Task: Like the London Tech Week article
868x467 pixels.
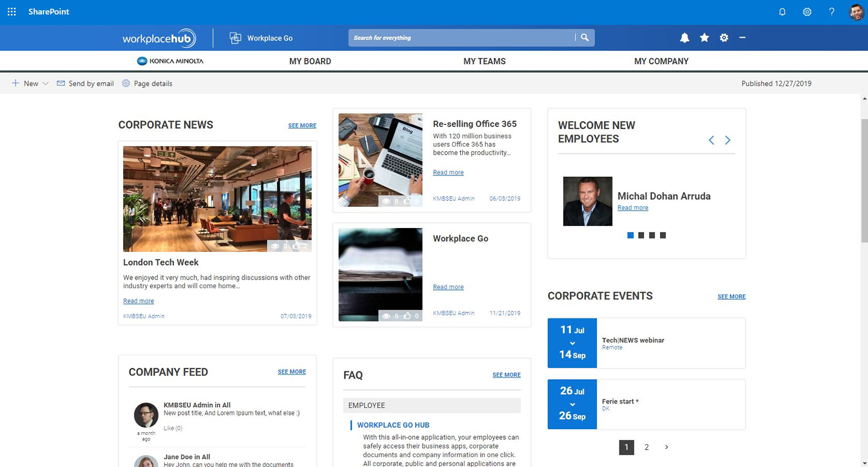Action: (x=296, y=246)
